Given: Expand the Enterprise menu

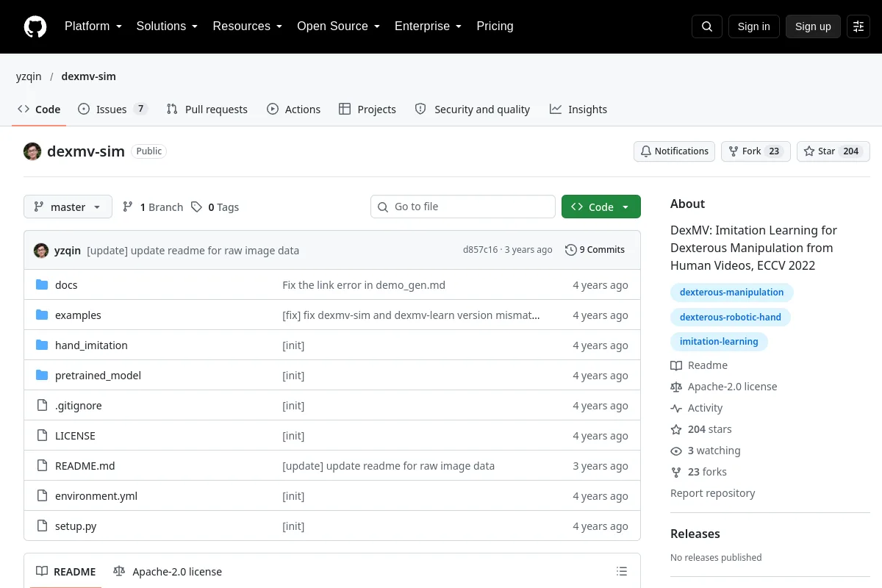Looking at the screenshot, I should click(429, 26).
